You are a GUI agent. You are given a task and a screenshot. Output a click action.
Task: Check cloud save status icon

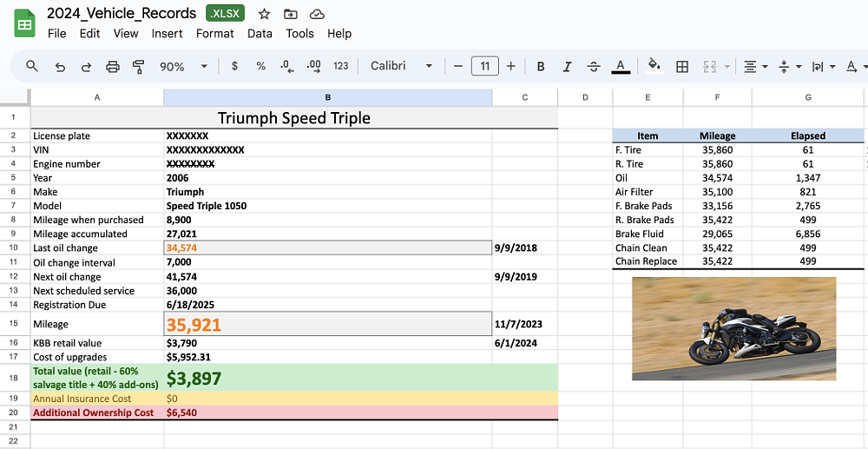[x=317, y=14]
